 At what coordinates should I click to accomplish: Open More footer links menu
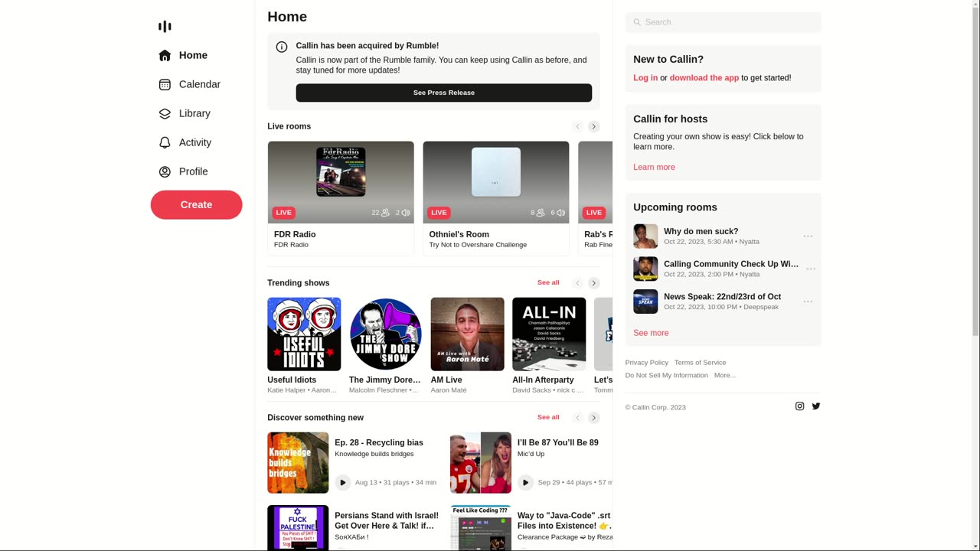[x=725, y=375]
